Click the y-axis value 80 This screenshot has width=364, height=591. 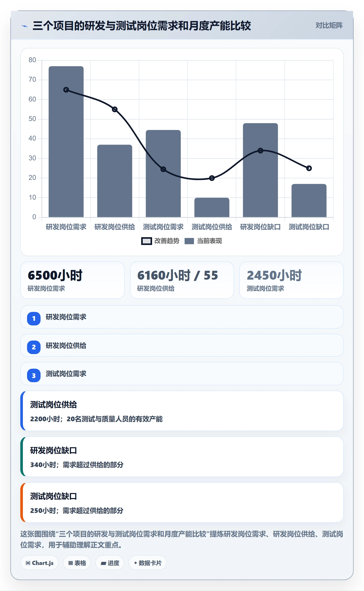coord(32,60)
